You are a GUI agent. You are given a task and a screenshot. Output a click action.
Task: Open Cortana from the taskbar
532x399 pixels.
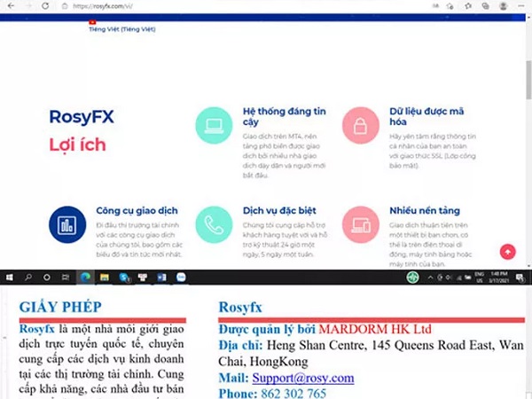pos(47,278)
